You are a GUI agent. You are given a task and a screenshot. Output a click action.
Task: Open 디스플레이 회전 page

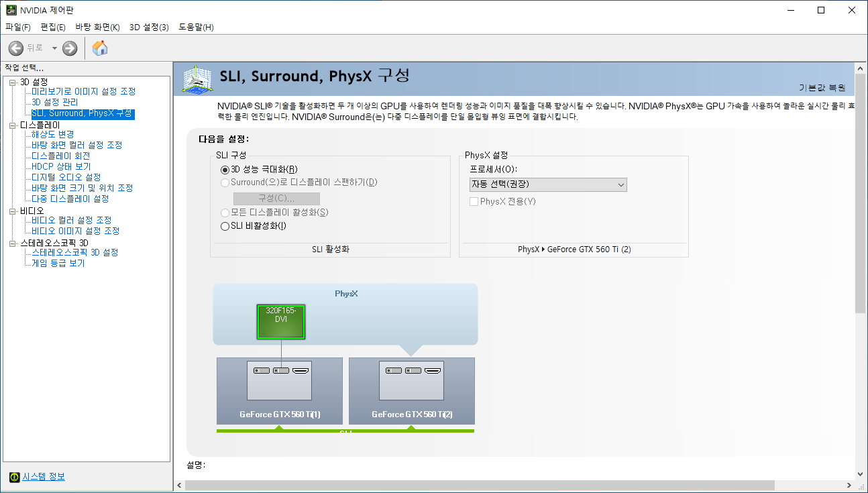(x=60, y=156)
